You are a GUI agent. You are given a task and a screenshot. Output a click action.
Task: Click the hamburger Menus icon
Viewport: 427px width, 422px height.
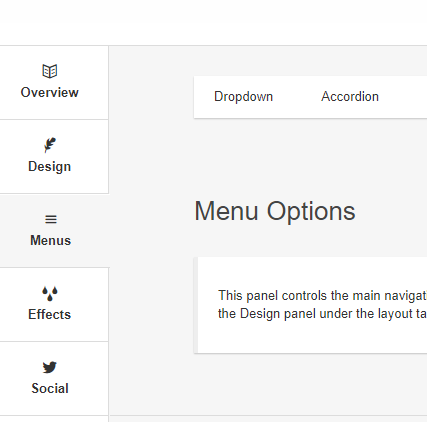51,219
